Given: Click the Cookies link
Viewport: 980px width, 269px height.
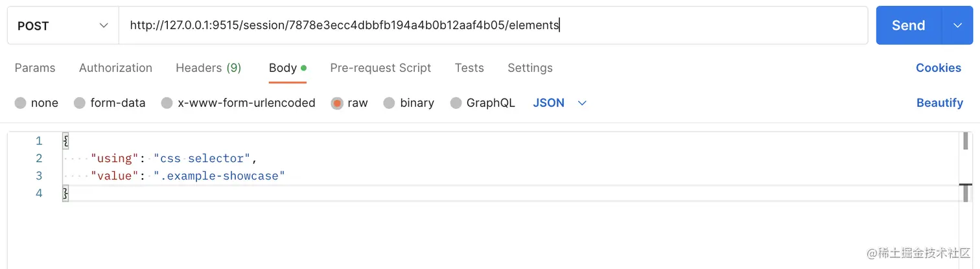Looking at the screenshot, I should [938, 68].
